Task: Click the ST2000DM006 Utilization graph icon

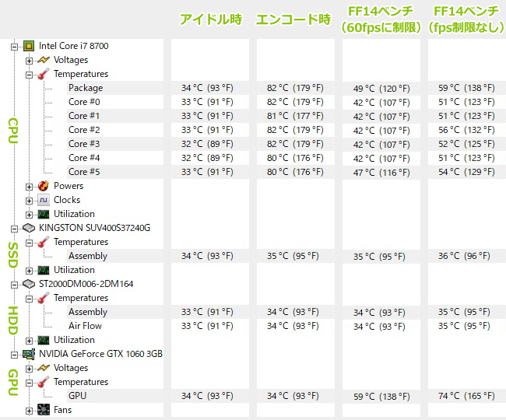Action: click(x=44, y=340)
